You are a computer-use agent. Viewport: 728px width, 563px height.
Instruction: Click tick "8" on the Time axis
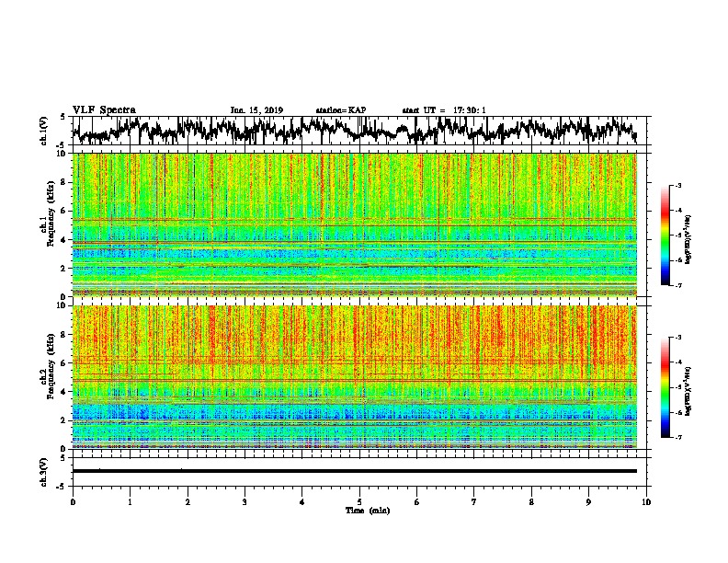pos(531,502)
